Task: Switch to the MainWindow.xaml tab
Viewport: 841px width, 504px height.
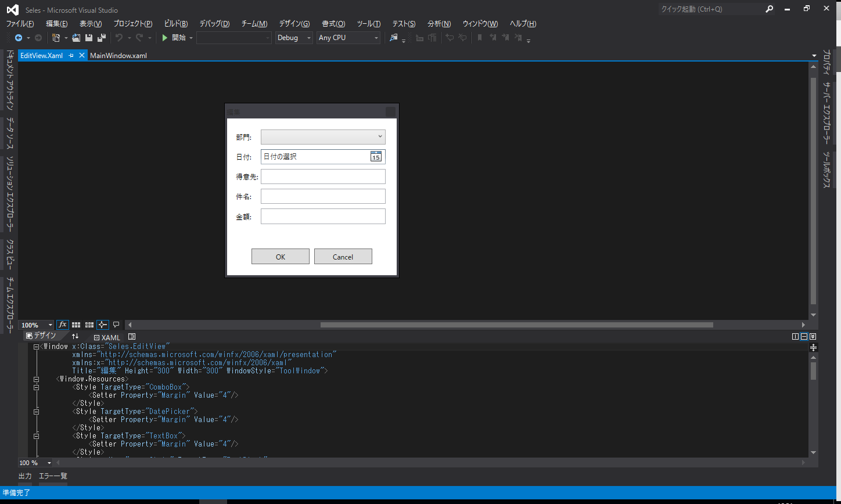Action: click(x=118, y=56)
